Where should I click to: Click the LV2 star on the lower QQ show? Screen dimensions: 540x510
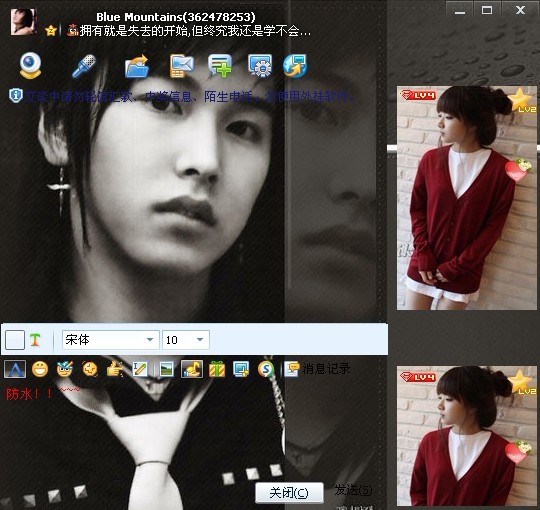[x=522, y=382]
